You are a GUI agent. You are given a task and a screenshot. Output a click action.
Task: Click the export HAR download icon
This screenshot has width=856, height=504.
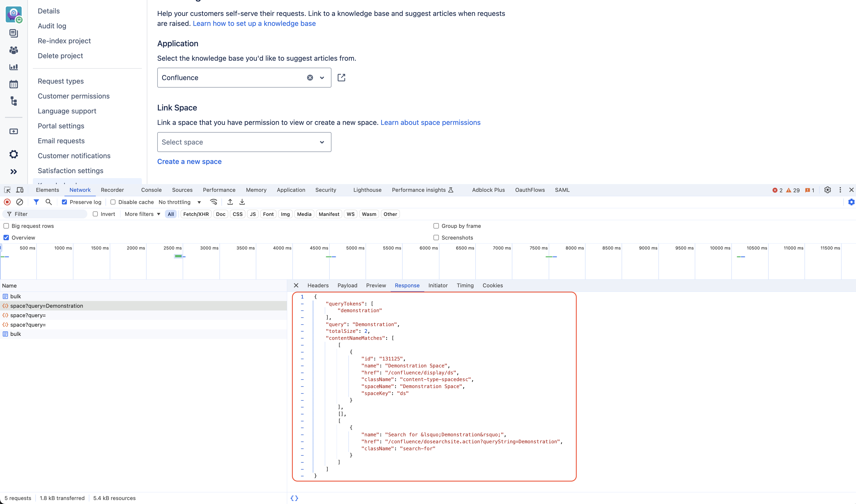coord(242,202)
